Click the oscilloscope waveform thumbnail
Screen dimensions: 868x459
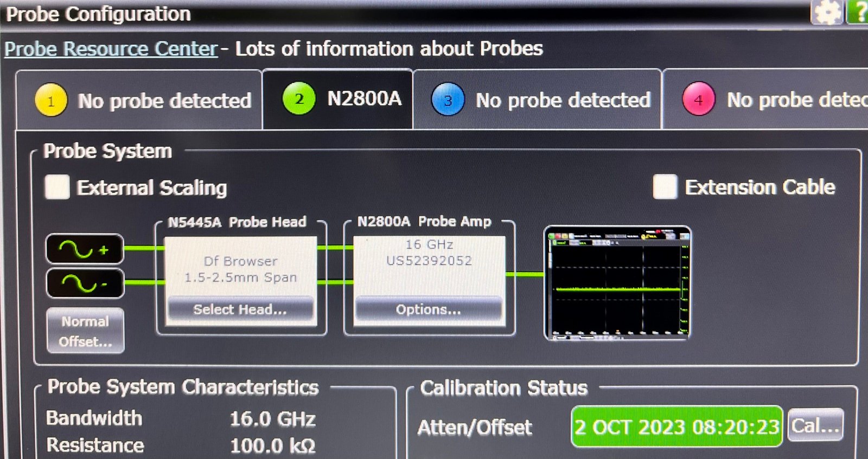[x=617, y=283]
